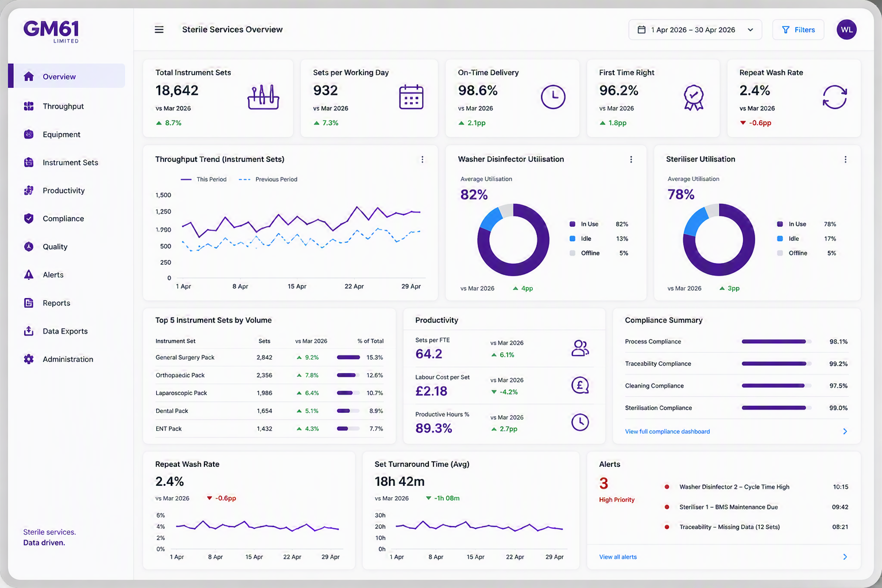Click the Cleaning Compliance progress bar

tap(776, 386)
